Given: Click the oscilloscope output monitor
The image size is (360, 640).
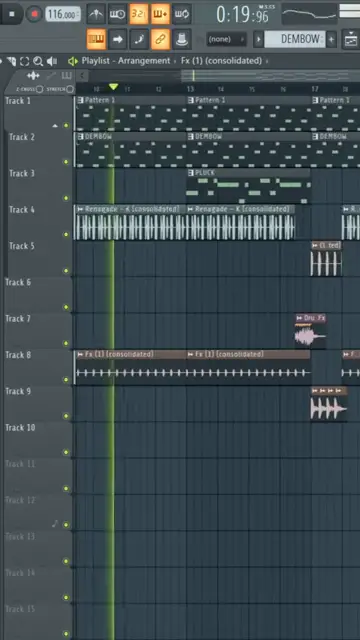Looking at the screenshot, I should tap(309, 14).
